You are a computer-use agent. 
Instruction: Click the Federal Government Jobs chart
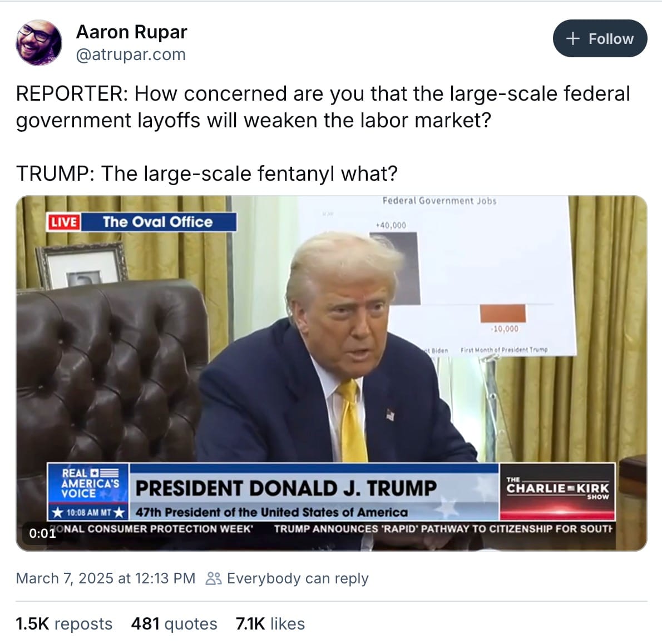(439, 274)
